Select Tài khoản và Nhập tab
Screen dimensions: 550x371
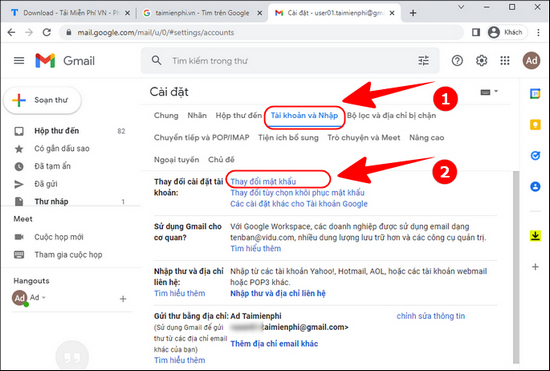coord(304,115)
